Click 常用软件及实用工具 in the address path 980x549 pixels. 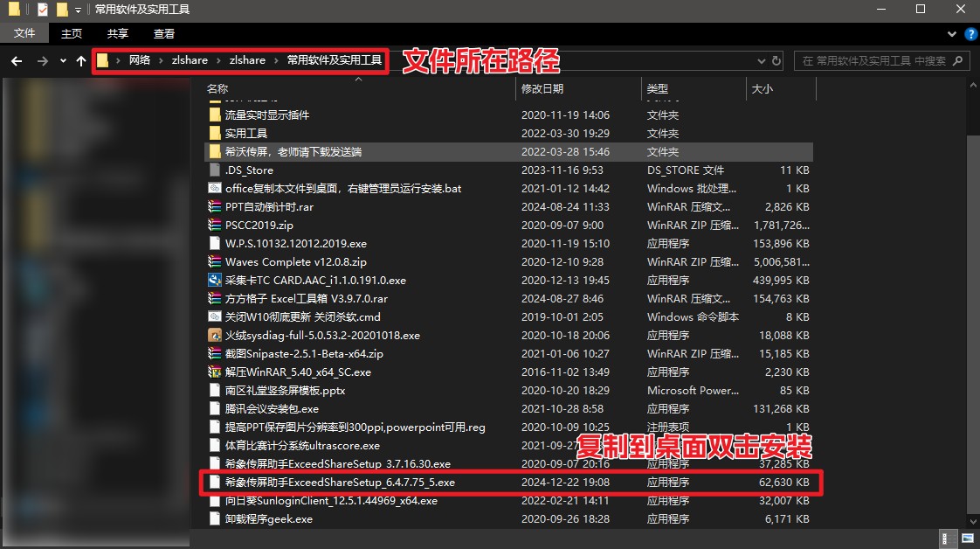click(x=335, y=60)
